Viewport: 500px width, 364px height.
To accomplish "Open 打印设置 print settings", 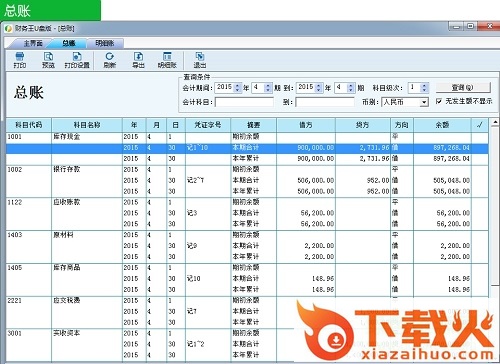I will click(x=77, y=60).
